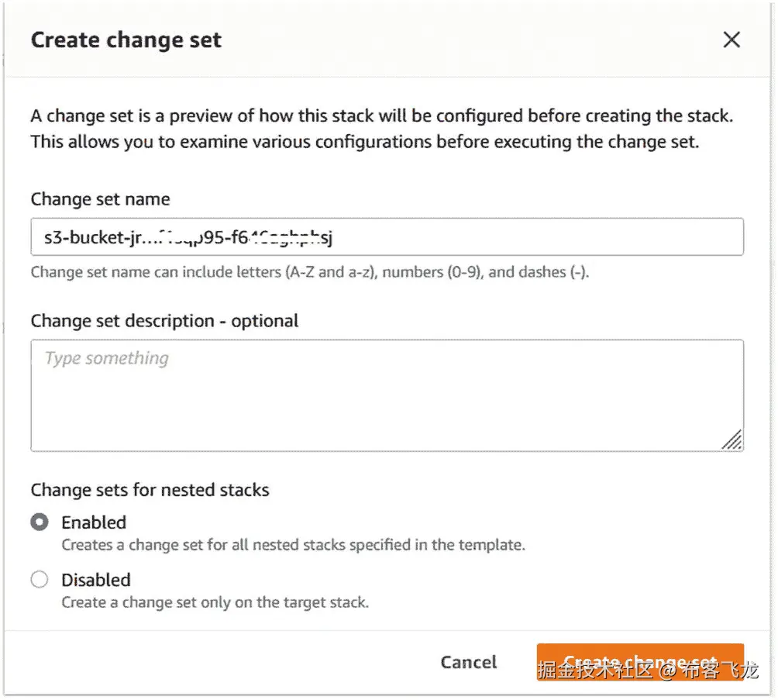Viewport: 778px width, 700px height.
Task: Click the "Change set name" field label
Action: point(100,199)
